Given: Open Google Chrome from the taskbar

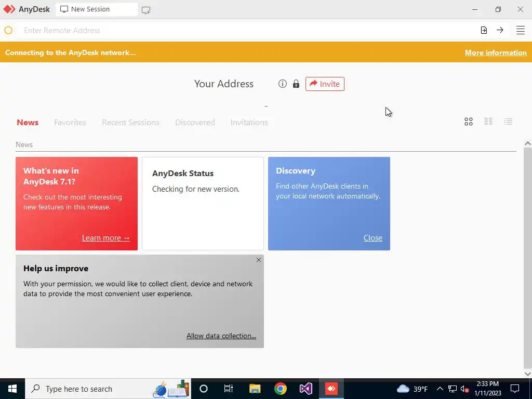Looking at the screenshot, I should point(280,389).
